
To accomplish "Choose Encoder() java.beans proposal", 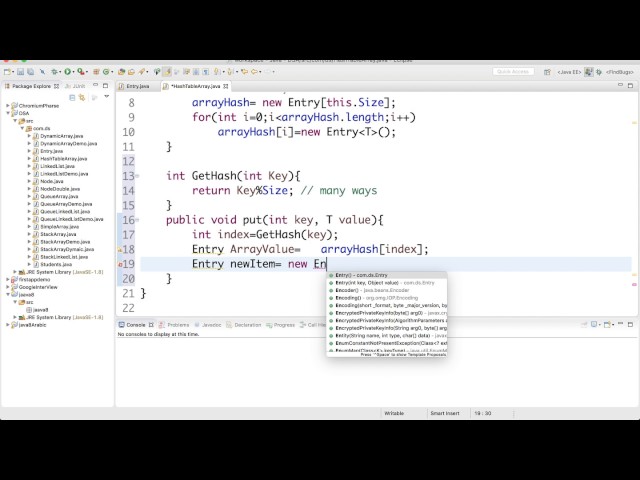I will pyautogui.click(x=387, y=290).
